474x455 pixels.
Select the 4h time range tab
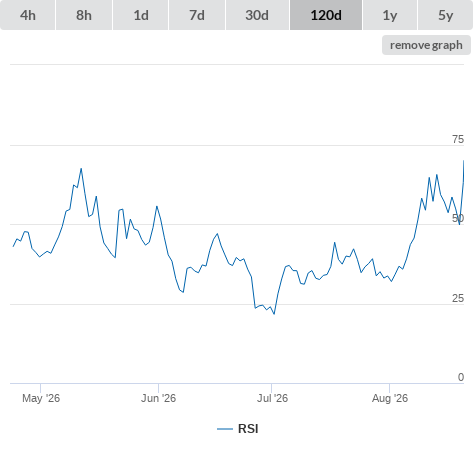click(x=28, y=15)
